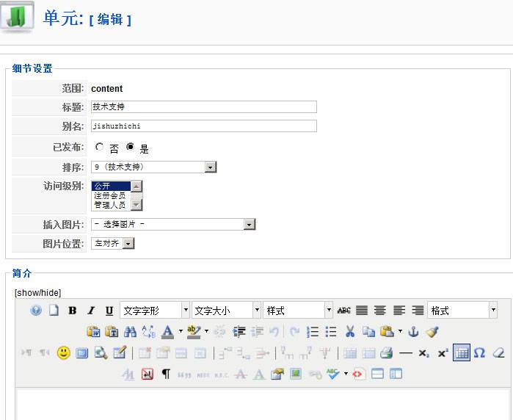Click the new document icon
The width and height of the screenshot is (513, 420).
[54, 310]
